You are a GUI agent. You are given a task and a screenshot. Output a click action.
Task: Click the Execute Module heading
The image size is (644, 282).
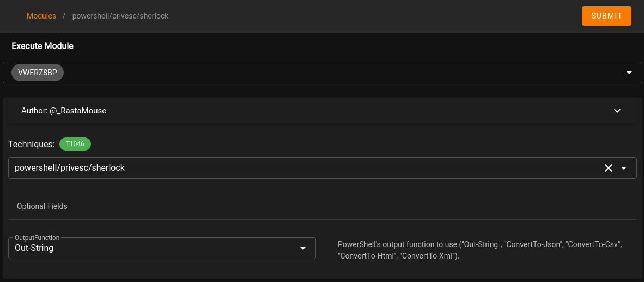(x=42, y=46)
